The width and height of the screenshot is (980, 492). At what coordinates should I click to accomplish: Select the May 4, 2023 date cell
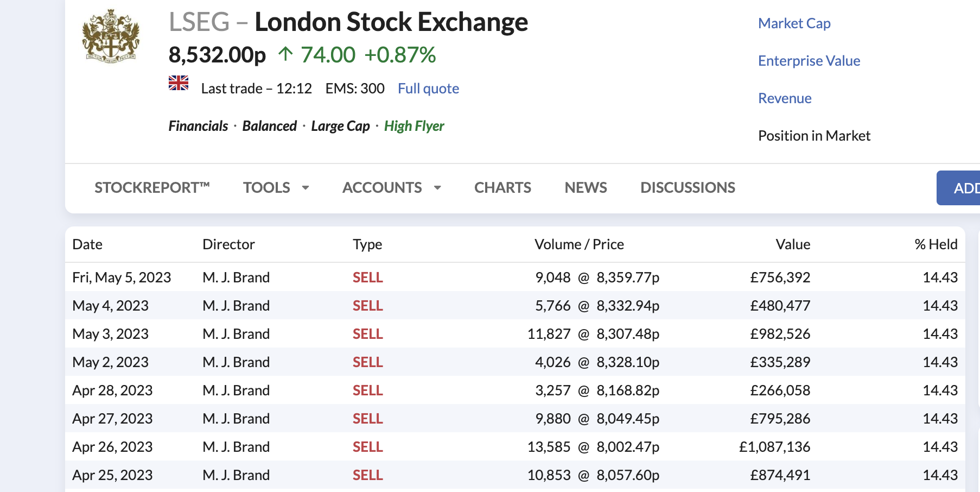point(110,306)
